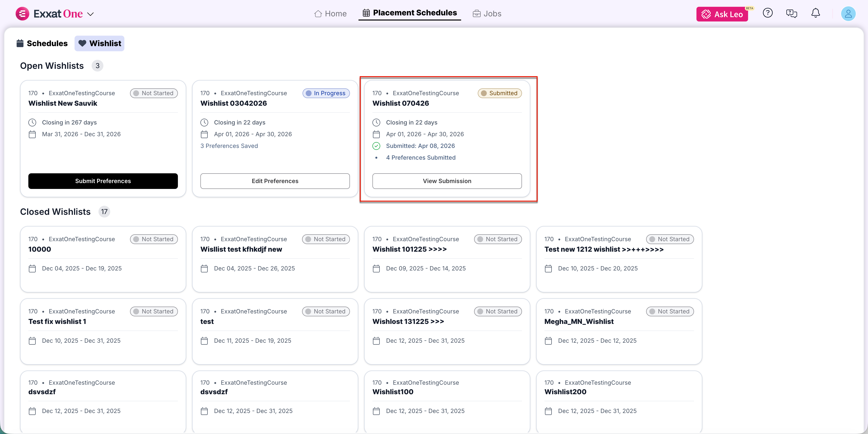Open the help question mark icon
Image resolution: width=868 pixels, height=434 pixels.
tap(767, 13)
